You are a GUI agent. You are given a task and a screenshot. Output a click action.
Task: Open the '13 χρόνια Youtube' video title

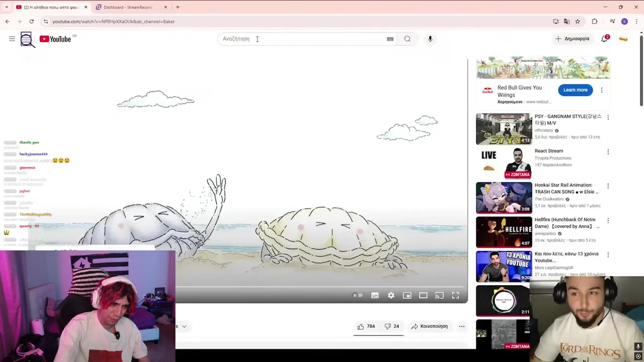tap(567, 257)
